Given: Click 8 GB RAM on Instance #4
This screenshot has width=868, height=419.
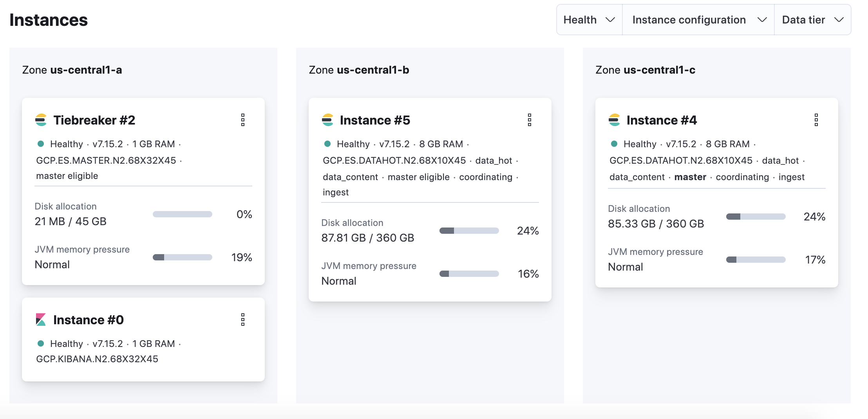Looking at the screenshot, I should [x=728, y=144].
